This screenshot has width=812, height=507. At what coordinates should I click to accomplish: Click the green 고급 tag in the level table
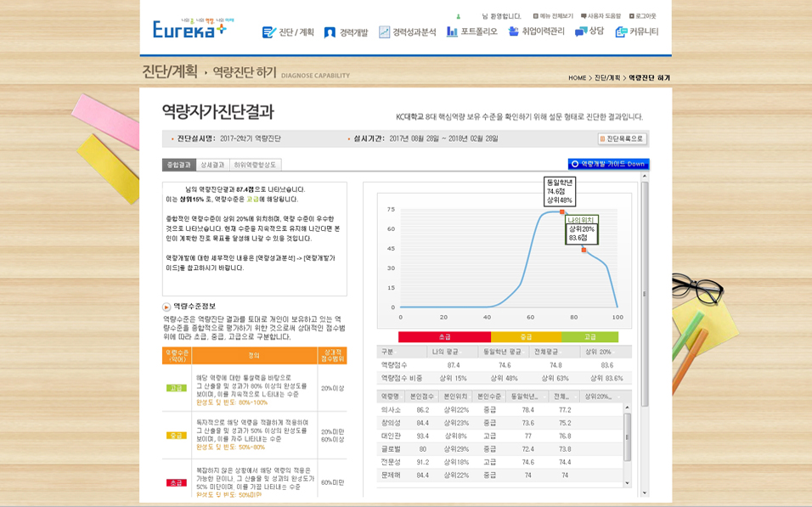pyautogui.click(x=176, y=388)
